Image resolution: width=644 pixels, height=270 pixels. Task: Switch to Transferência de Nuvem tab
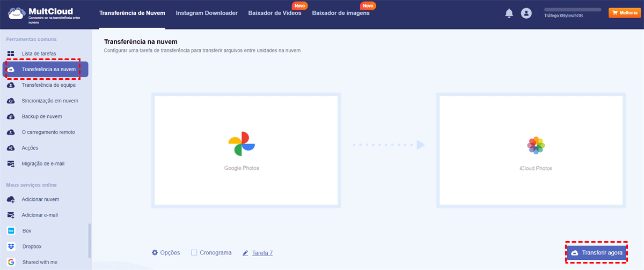pos(132,13)
